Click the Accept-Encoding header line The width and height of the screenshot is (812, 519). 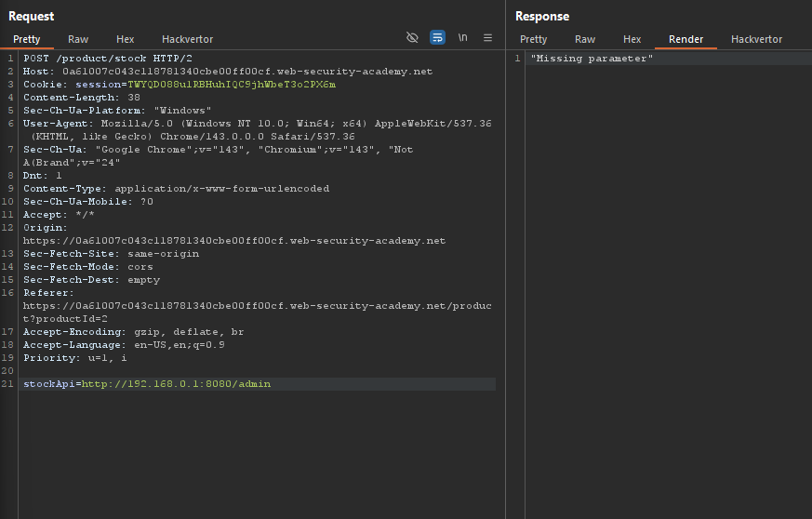tap(134, 332)
